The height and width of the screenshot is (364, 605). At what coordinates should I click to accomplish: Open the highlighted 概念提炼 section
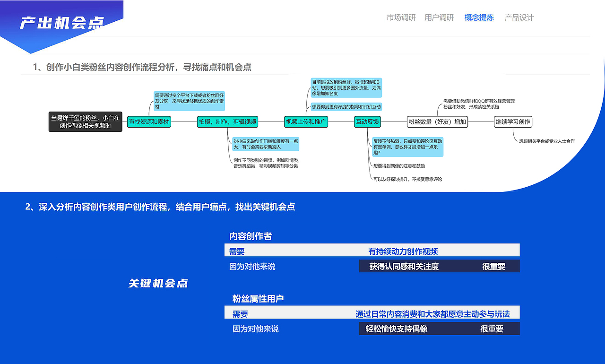coord(479,17)
